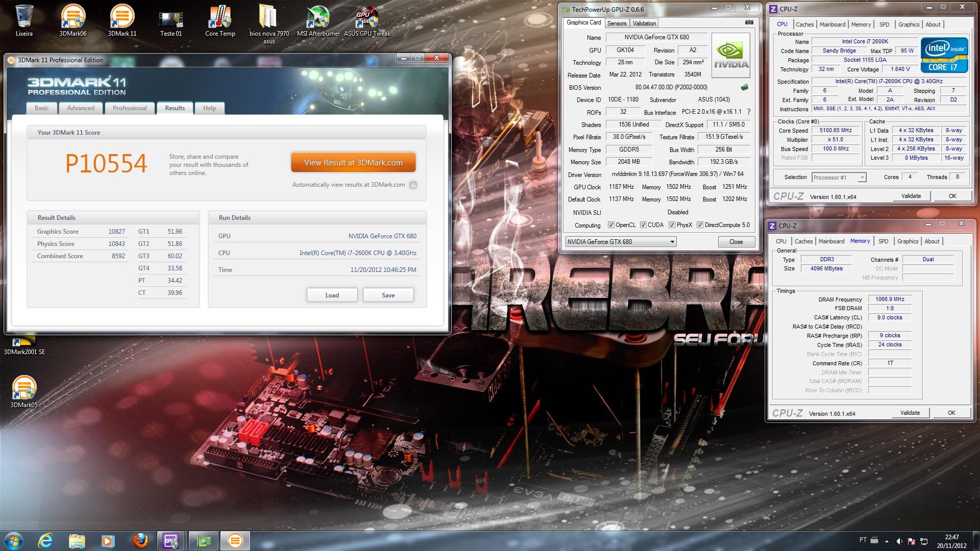Click OK in the upper CPU-Z window

click(952, 196)
